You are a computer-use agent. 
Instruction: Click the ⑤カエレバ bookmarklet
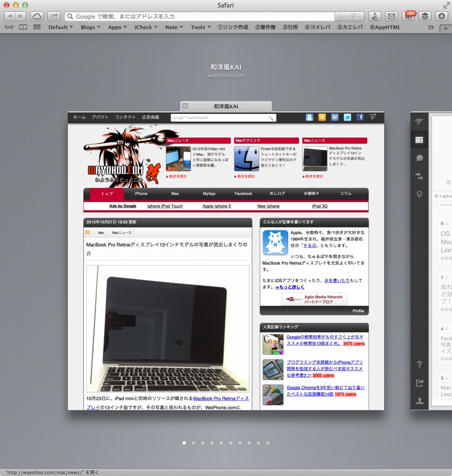pos(350,27)
